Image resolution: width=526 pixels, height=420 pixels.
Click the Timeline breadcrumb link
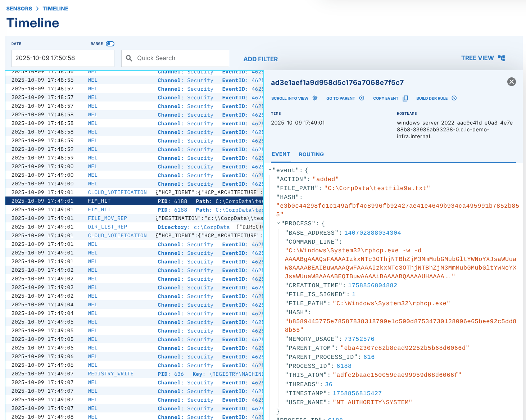tap(55, 9)
